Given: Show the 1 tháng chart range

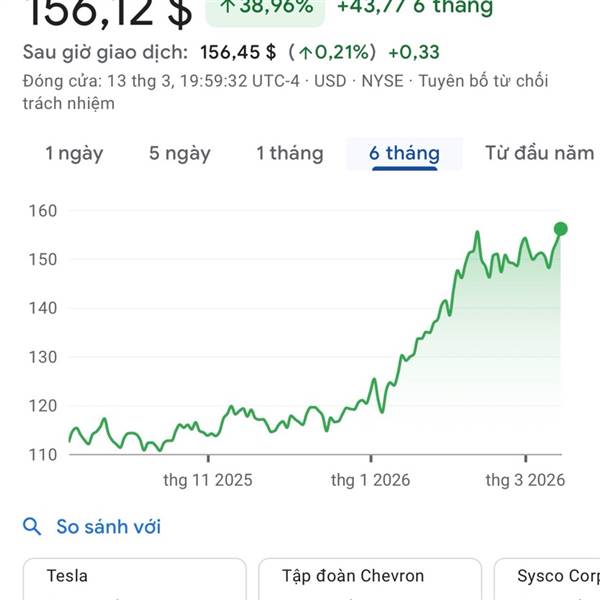Looking at the screenshot, I should tap(290, 153).
